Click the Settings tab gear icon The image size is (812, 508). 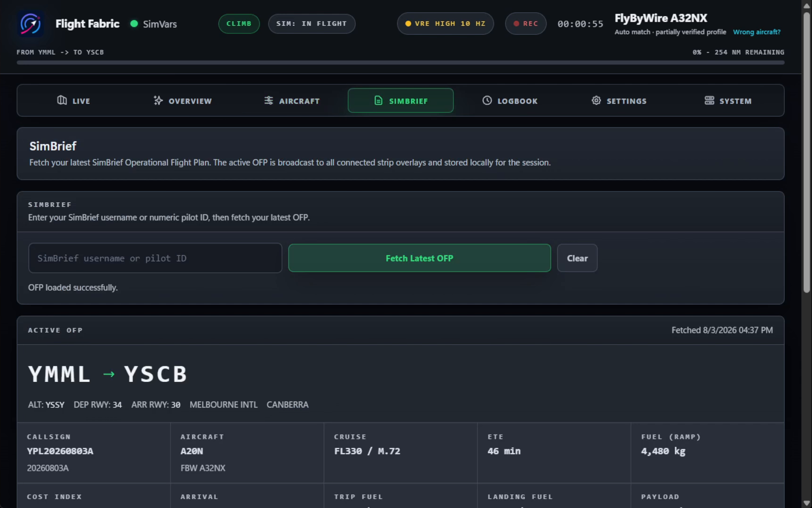[596, 100]
